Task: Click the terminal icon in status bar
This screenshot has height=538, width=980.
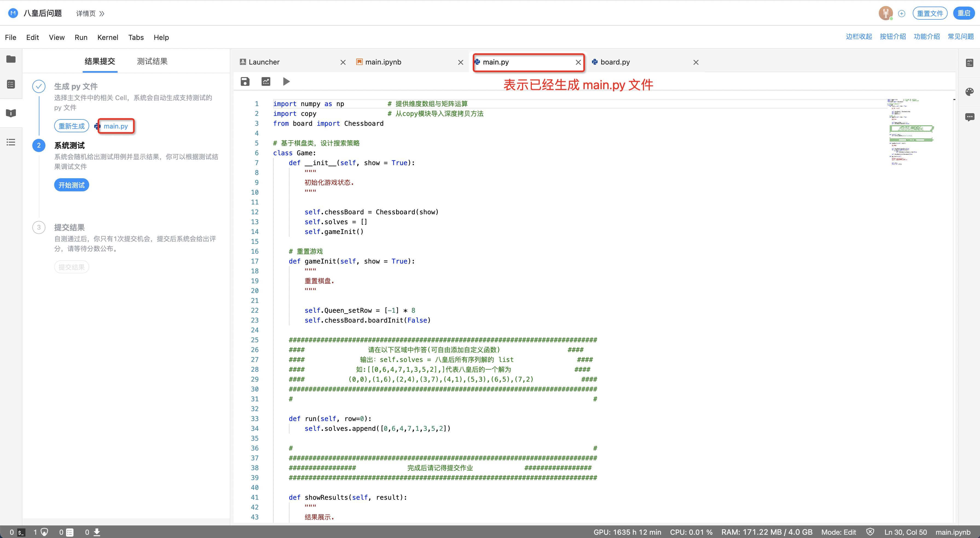Action: click(21, 532)
